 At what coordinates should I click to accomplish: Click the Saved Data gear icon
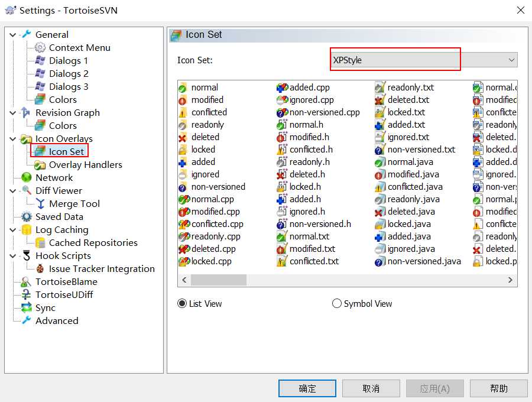[x=27, y=216]
